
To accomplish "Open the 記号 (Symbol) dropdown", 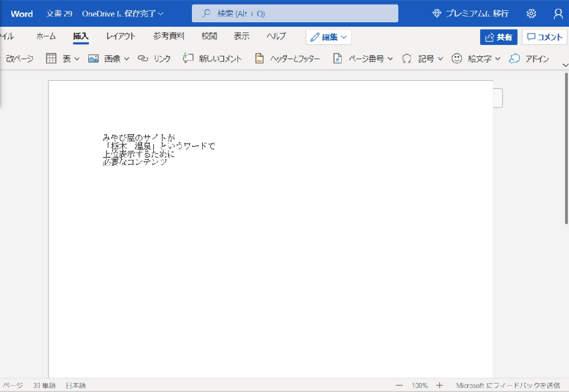I will [439, 58].
